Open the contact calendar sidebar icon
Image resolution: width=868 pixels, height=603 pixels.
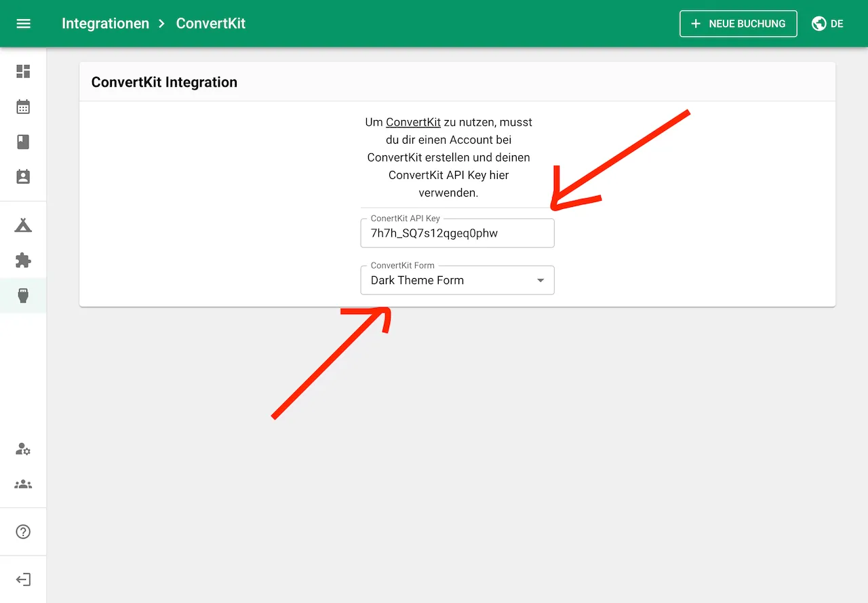[x=23, y=177]
